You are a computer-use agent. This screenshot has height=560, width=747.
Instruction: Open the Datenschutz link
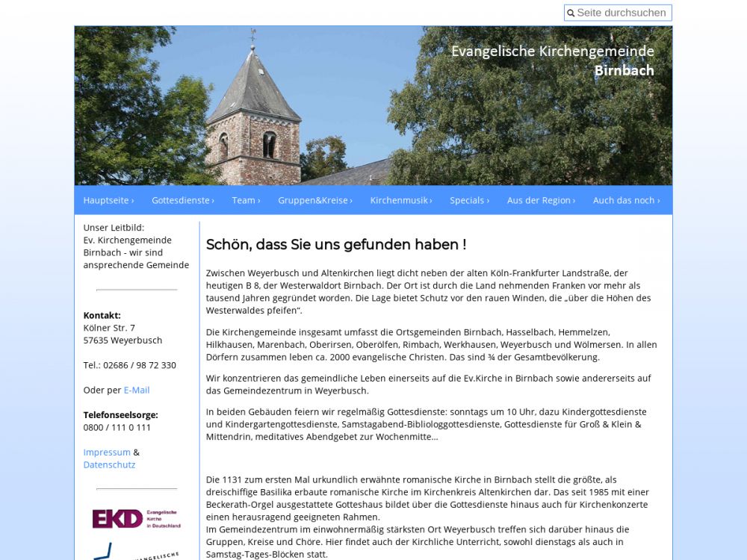point(109,464)
